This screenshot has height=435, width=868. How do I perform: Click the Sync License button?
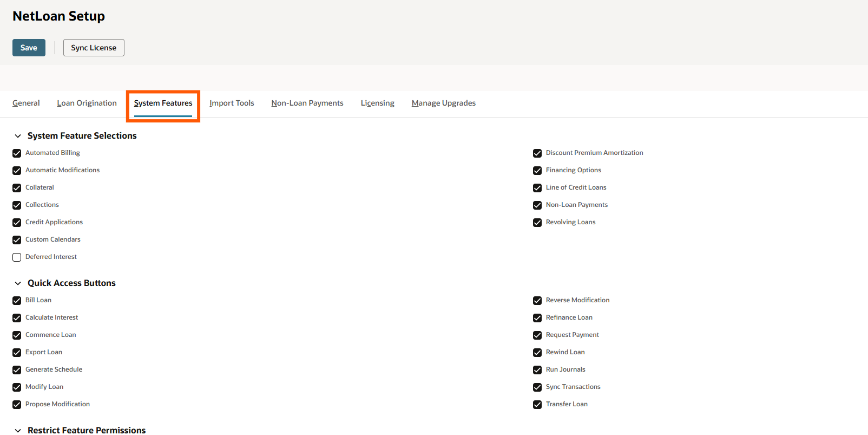[x=94, y=48]
